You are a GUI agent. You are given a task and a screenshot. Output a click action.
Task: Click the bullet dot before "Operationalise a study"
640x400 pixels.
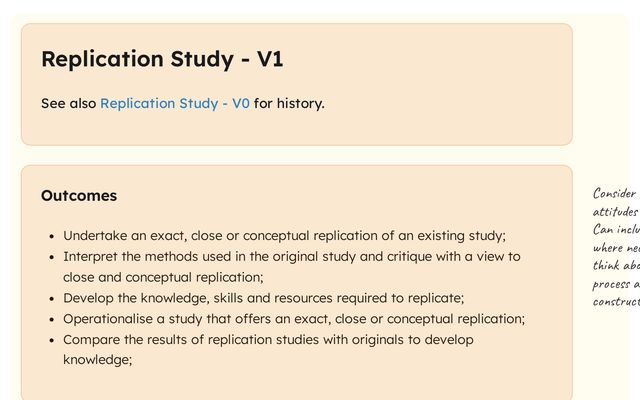(51, 320)
